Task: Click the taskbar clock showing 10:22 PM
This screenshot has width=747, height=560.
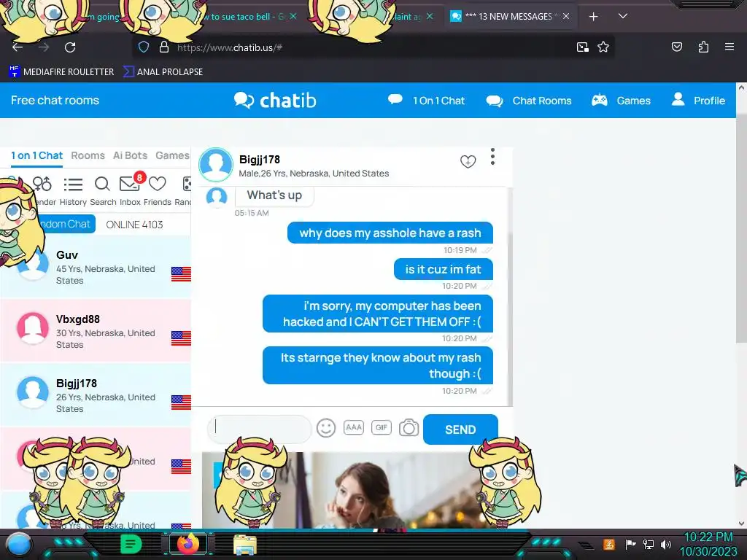Action: pos(708,544)
